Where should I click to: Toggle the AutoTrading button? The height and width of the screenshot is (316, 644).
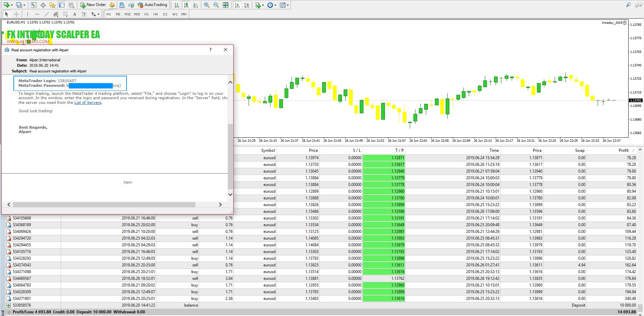tap(152, 5)
